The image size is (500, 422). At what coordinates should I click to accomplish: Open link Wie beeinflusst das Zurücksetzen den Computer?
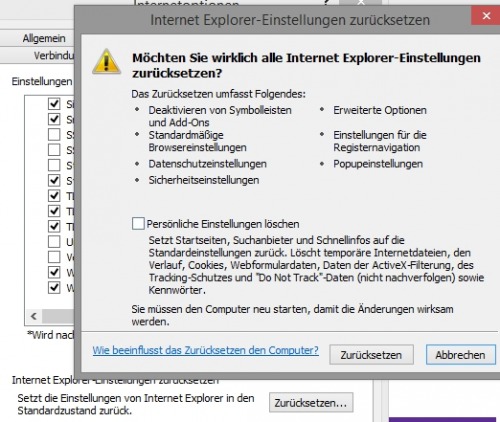point(205,350)
